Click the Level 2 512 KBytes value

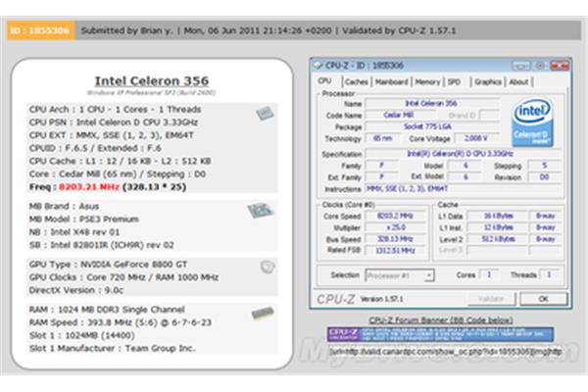497,239
